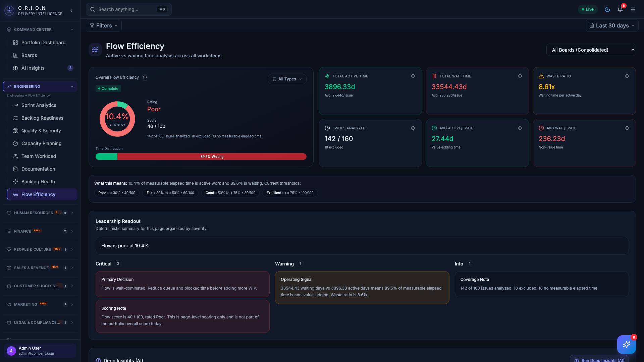644x362 pixels.
Task: Open the All Types dropdown
Action: point(287,79)
